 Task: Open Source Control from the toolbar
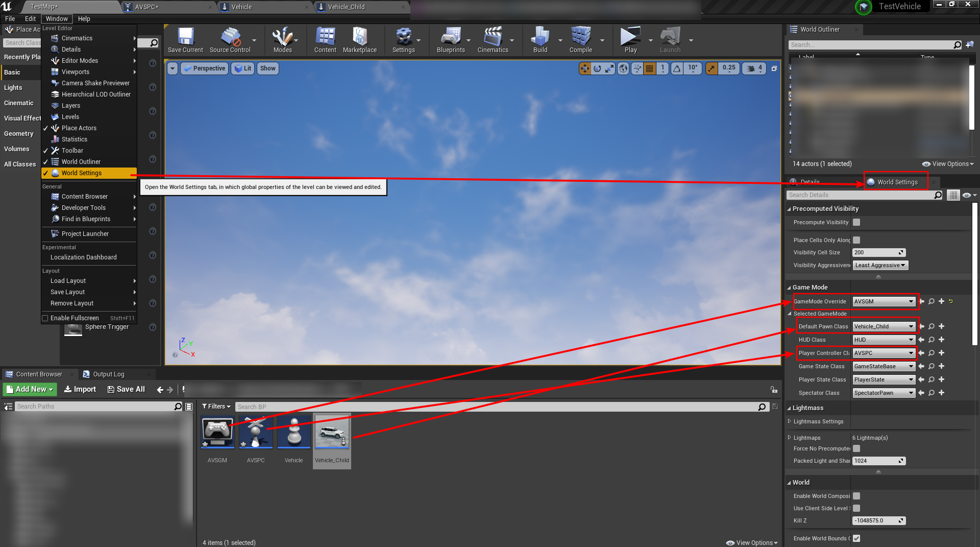(x=230, y=40)
